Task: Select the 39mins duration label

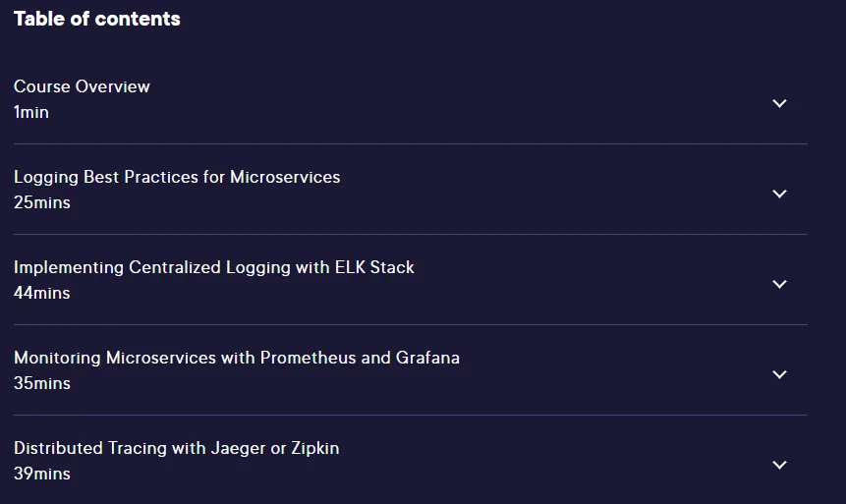Action: (x=42, y=474)
